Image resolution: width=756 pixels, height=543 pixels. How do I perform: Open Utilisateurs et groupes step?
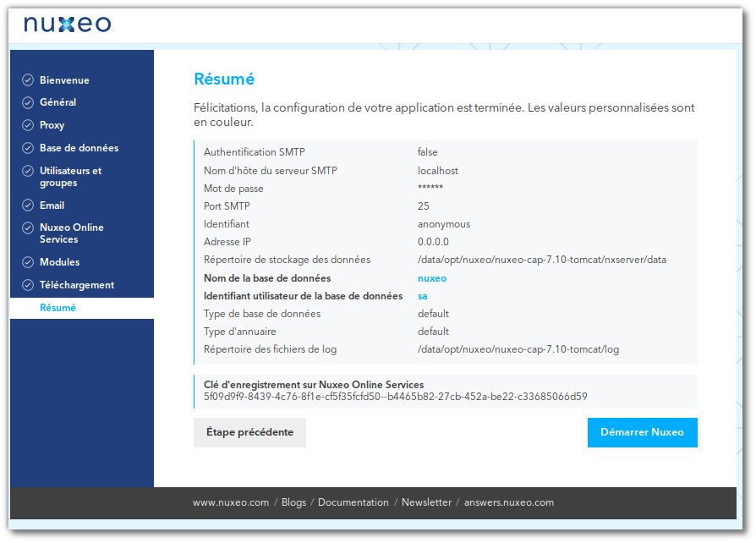(70, 177)
